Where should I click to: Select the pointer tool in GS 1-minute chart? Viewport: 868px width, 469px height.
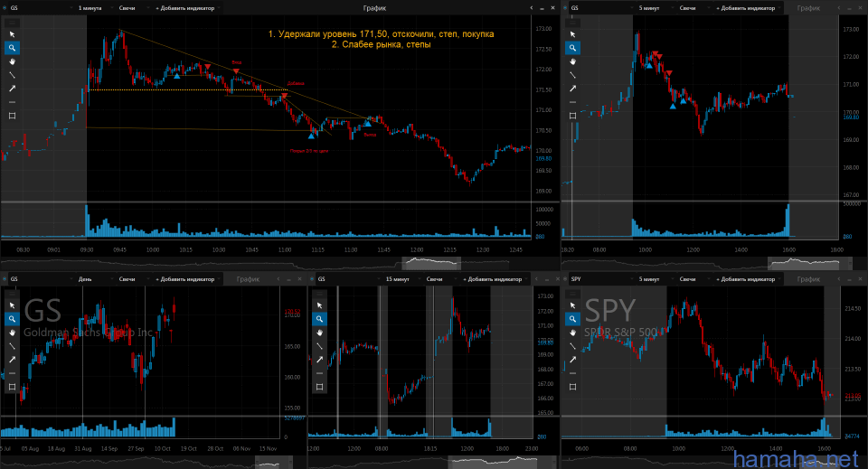click(12, 34)
